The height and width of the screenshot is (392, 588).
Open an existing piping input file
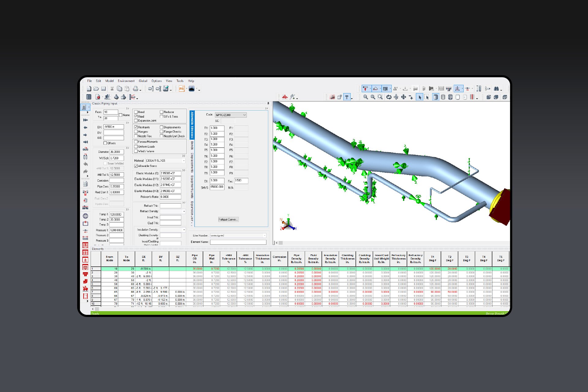pos(96,89)
